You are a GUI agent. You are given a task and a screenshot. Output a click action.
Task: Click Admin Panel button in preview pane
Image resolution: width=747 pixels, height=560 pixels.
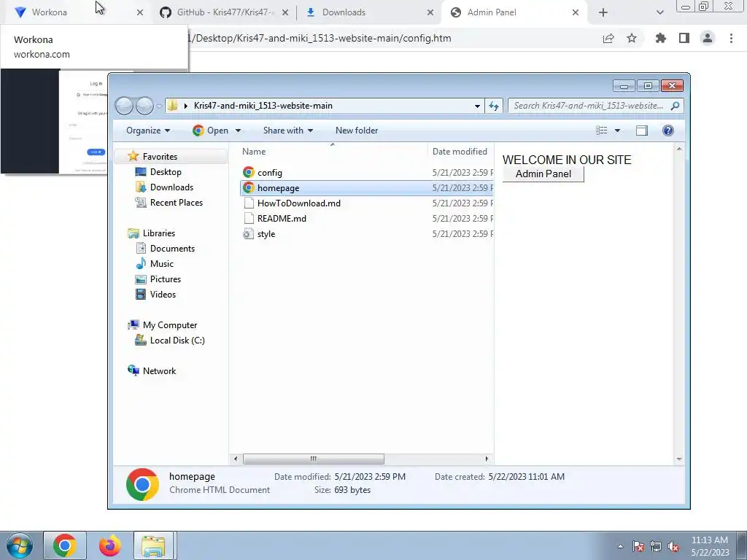point(543,174)
